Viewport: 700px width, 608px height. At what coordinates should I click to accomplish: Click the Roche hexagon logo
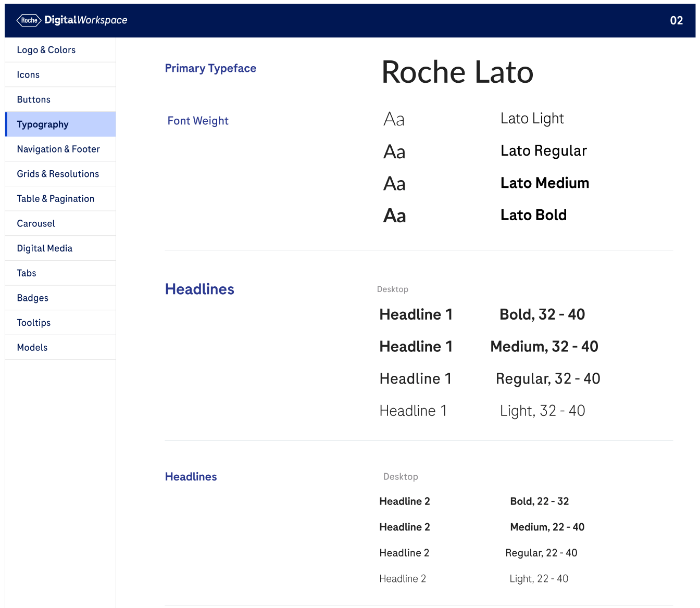pyautogui.click(x=29, y=20)
